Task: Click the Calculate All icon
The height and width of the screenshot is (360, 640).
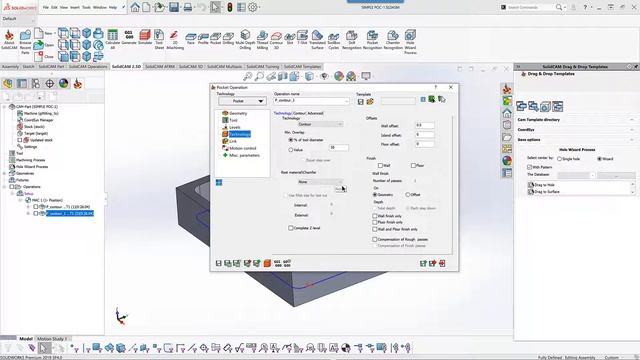Action: (112, 39)
